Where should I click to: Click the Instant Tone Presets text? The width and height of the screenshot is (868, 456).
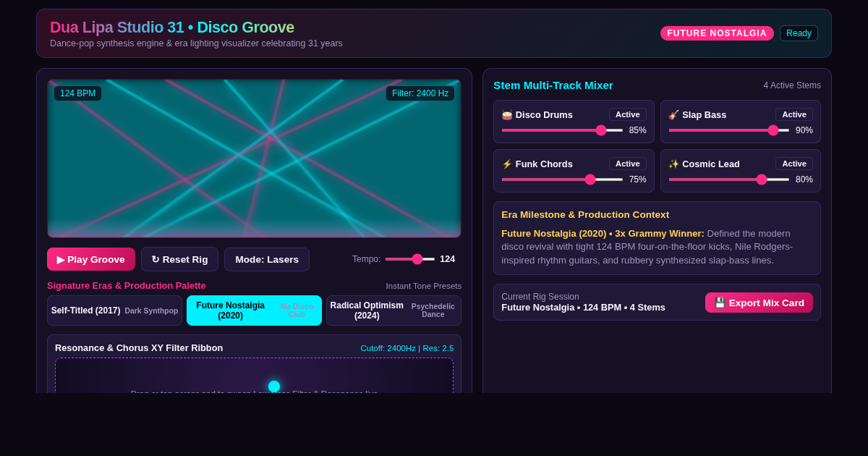[424, 286]
